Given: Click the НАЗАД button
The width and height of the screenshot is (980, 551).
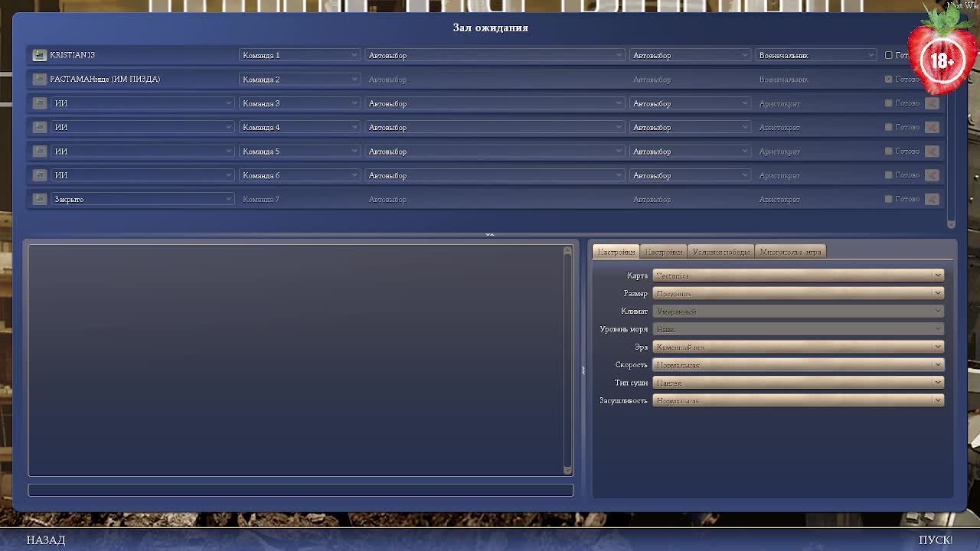Looking at the screenshot, I should click(46, 540).
